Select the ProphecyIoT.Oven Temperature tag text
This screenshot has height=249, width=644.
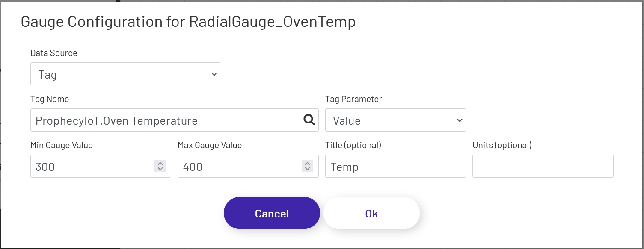tap(116, 120)
